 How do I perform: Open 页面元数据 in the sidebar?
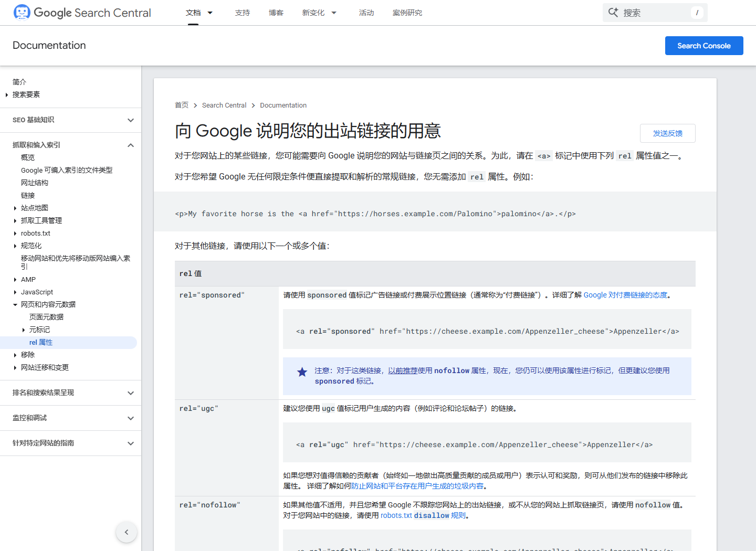46,317
